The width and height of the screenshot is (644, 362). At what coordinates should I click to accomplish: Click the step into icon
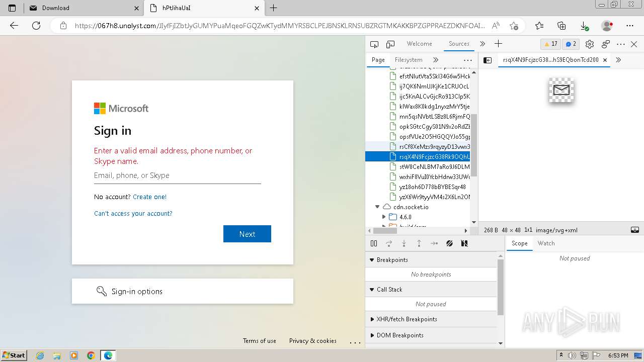[x=404, y=243]
